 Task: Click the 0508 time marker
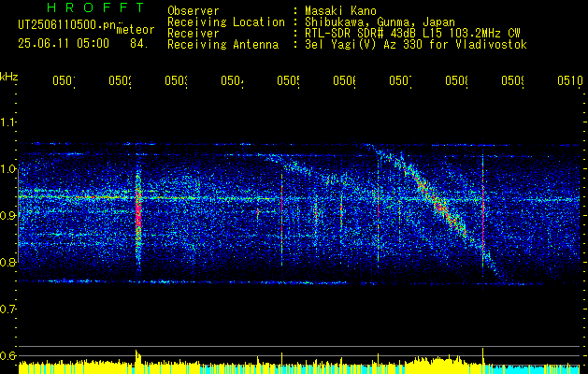(456, 81)
